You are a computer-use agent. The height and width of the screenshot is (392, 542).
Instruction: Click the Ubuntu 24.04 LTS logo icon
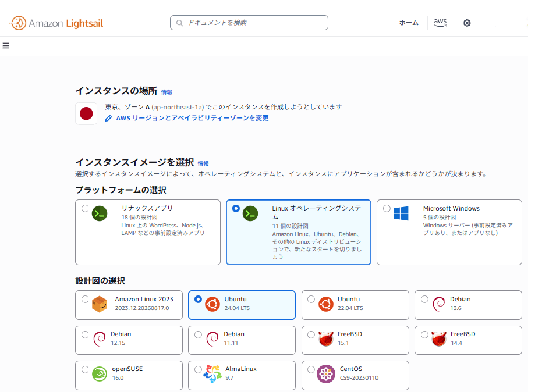point(212,304)
